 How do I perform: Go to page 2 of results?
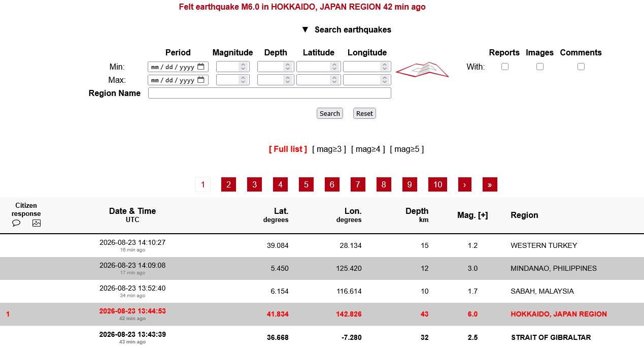point(228,184)
